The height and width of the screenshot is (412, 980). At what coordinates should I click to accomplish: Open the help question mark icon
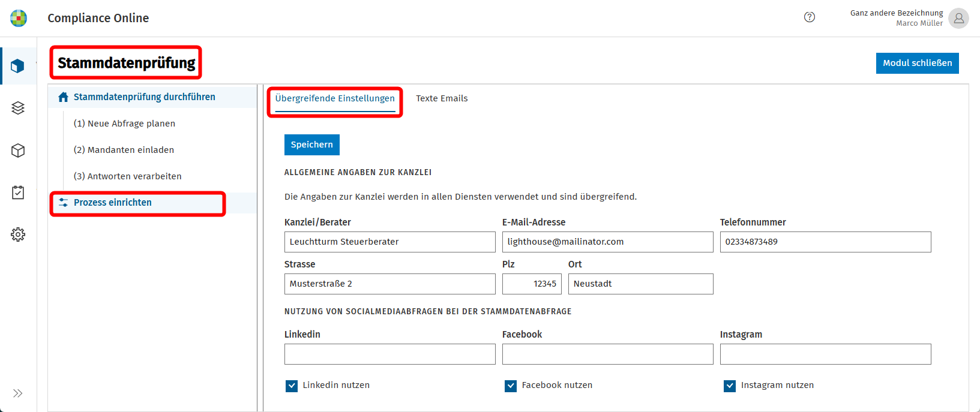[810, 17]
